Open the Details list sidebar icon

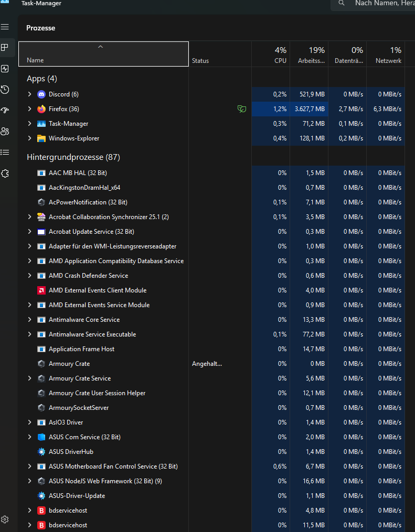point(5,153)
